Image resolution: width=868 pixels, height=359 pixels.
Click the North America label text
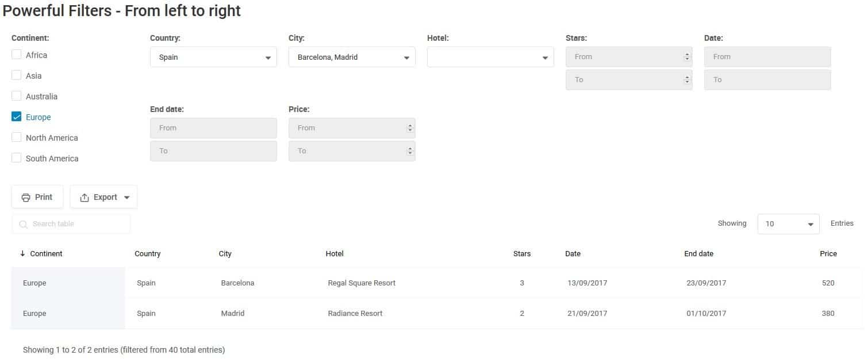[52, 138]
